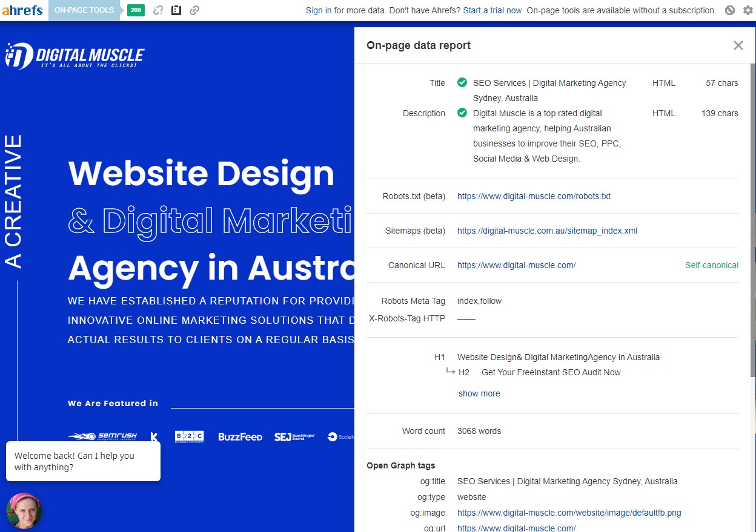Screen dimensions: 756x532
Task: Open the canonical URL link
Action: (516, 265)
